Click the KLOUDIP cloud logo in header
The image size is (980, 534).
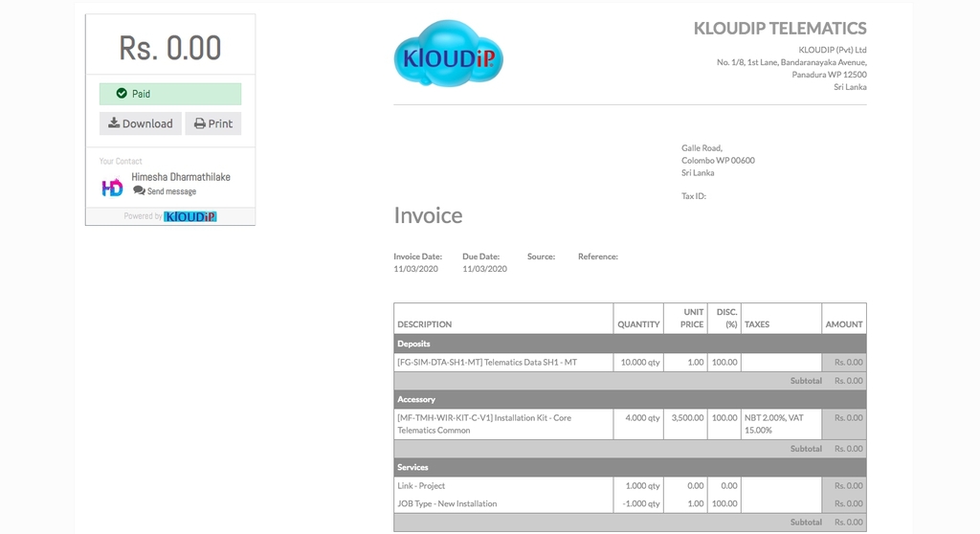tap(449, 54)
